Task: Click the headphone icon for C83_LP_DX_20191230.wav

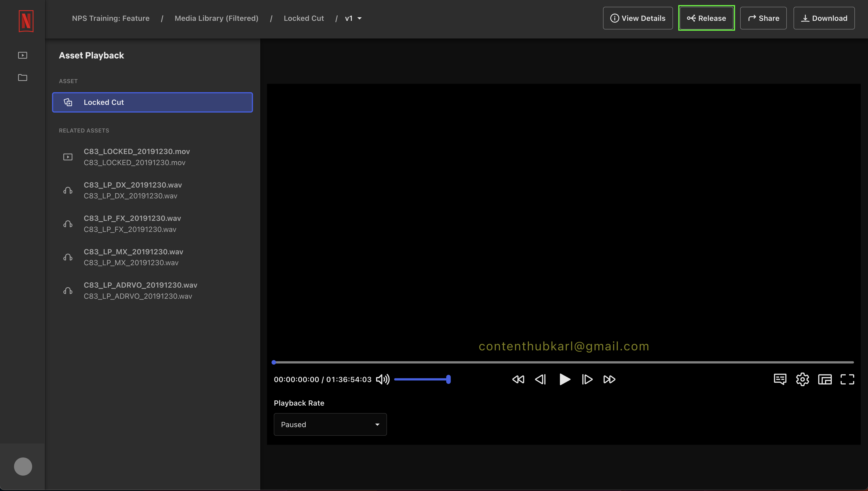Action: coord(68,190)
